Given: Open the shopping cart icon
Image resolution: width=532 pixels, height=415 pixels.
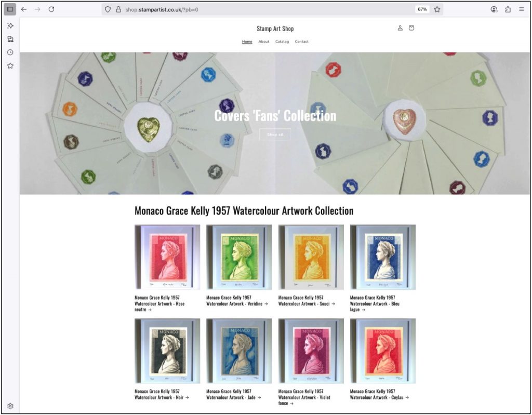Looking at the screenshot, I should (411, 28).
